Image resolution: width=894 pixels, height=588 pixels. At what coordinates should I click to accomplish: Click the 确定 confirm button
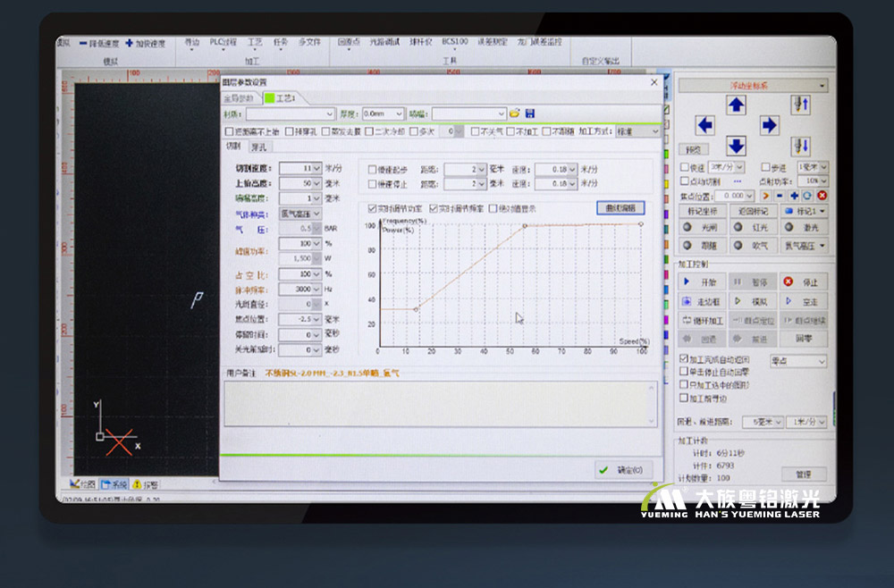(x=622, y=470)
